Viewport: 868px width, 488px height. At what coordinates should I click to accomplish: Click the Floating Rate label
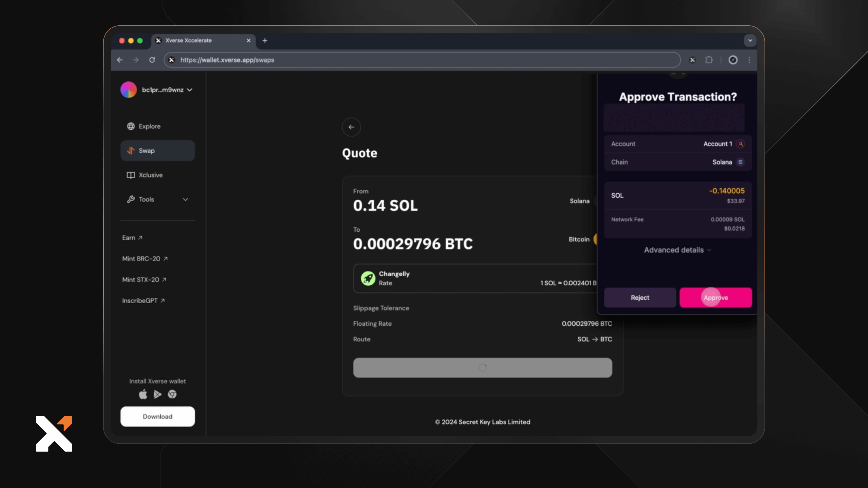pyautogui.click(x=372, y=324)
